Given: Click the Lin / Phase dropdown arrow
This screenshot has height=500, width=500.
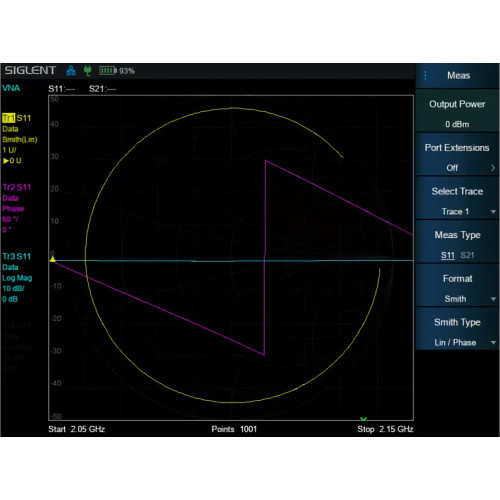Looking at the screenshot, I should (x=493, y=342).
